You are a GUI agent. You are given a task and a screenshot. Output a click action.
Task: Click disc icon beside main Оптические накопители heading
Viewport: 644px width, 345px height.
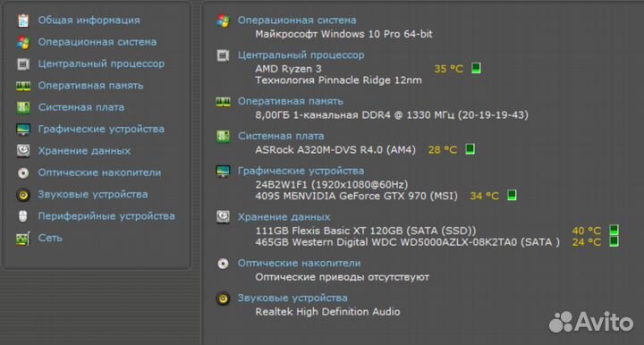click(223, 264)
